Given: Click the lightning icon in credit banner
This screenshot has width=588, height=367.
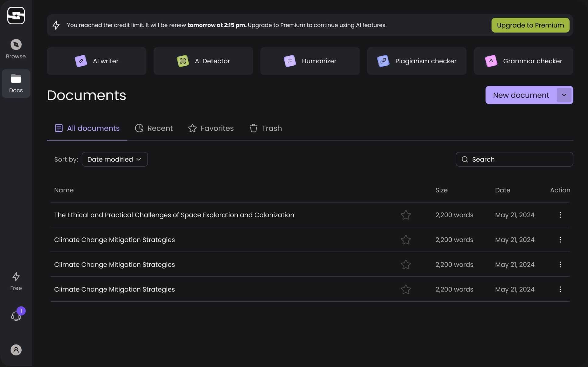Looking at the screenshot, I should [56, 25].
